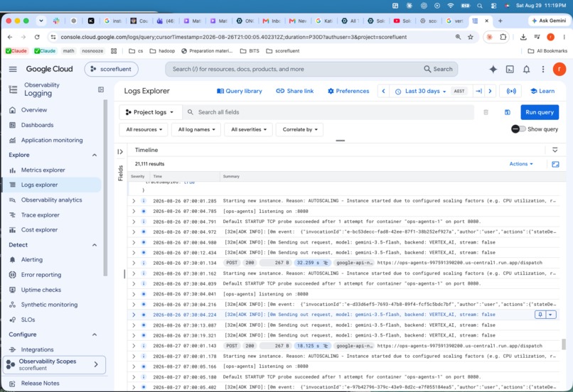Click the Run query button
573x392 pixels.
(x=540, y=112)
